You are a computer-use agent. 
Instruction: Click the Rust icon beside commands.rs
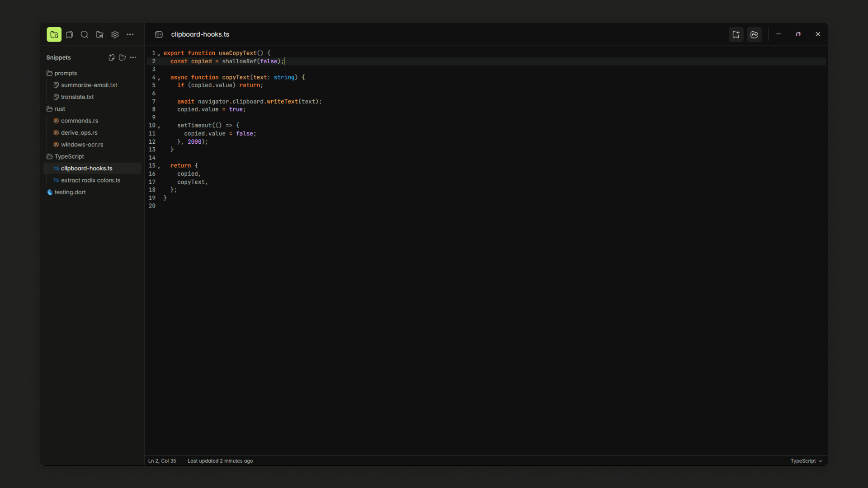(56, 121)
